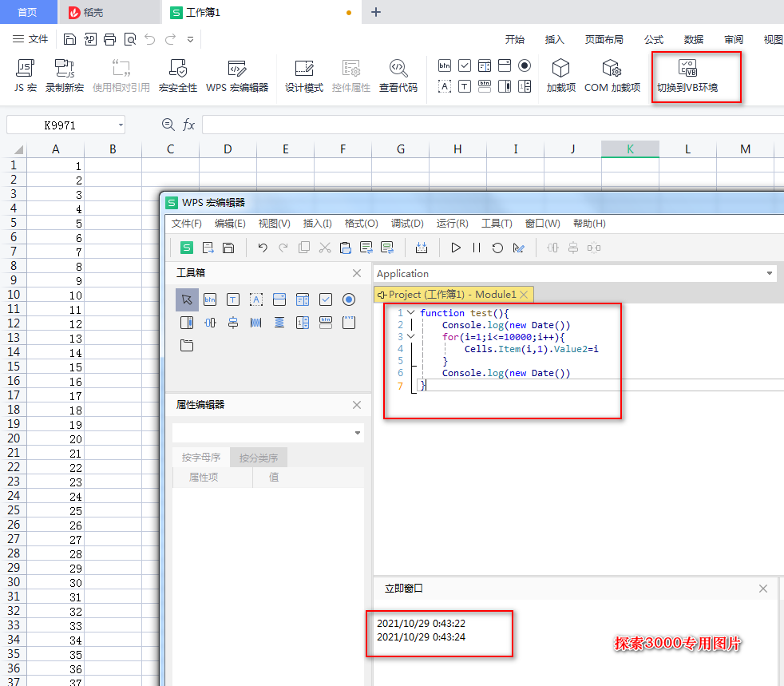Open the 文件 menu in main window
784x686 pixels.
[30, 39]
